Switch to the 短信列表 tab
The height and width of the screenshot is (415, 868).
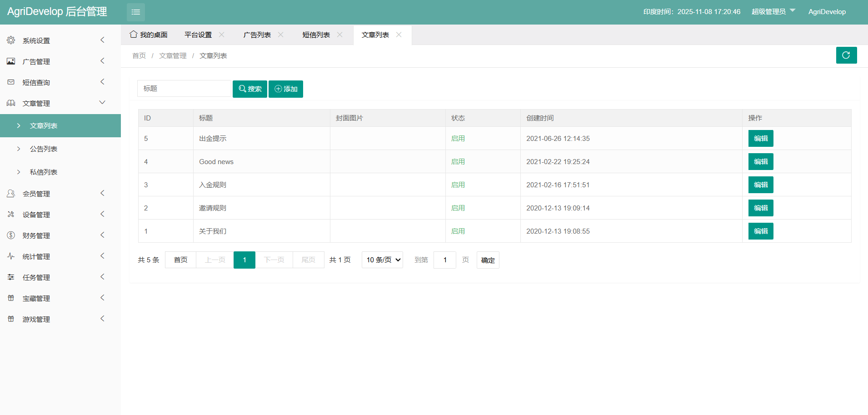pyautogui.click(x=316, y=35)
